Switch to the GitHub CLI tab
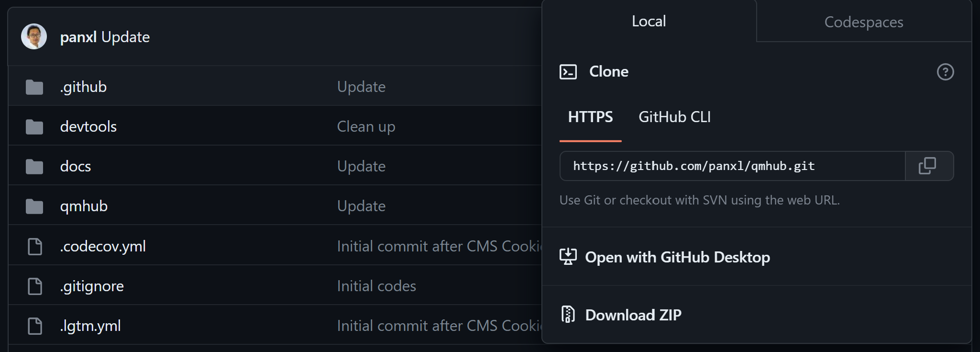The height and width of the screenshot is (352, 980). 674,116
